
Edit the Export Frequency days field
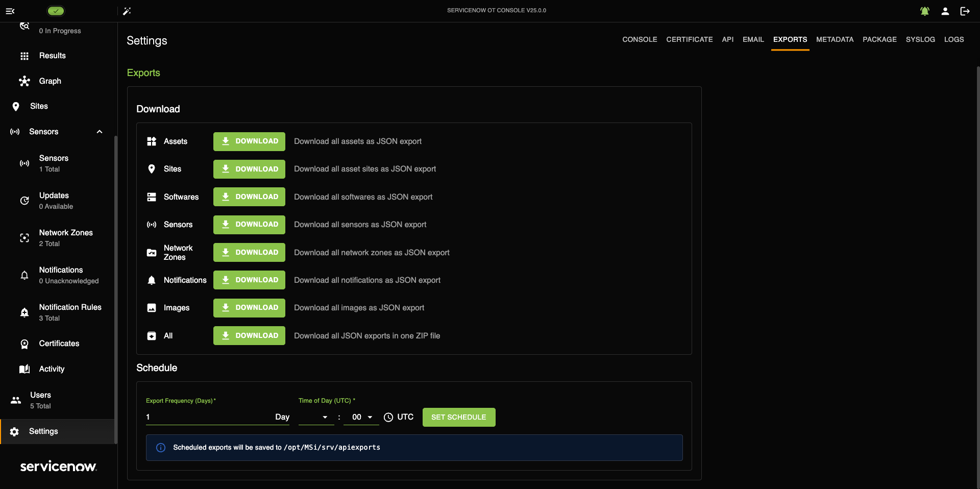tap(217, 417)
